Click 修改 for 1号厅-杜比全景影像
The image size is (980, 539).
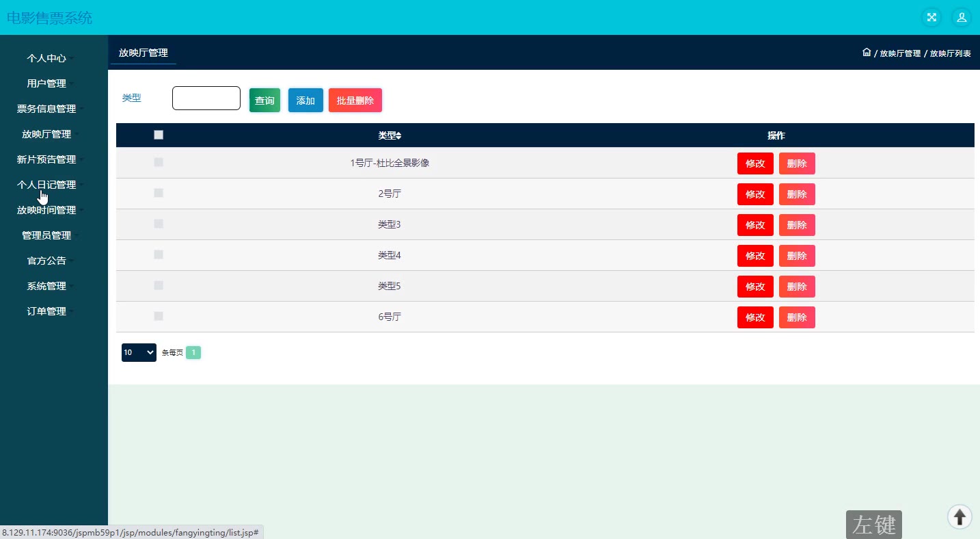click(755, 163)
